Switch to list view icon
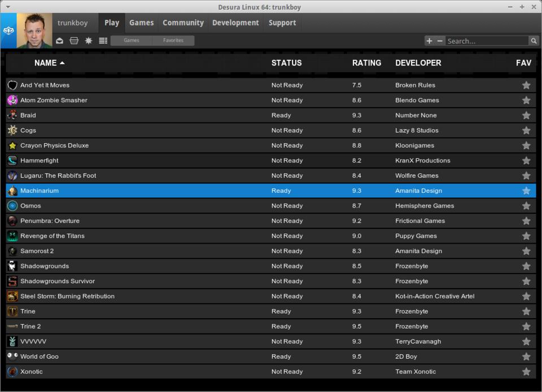This screenshot has width=542, height=392. pyautogui.click(x=103, y=41)
